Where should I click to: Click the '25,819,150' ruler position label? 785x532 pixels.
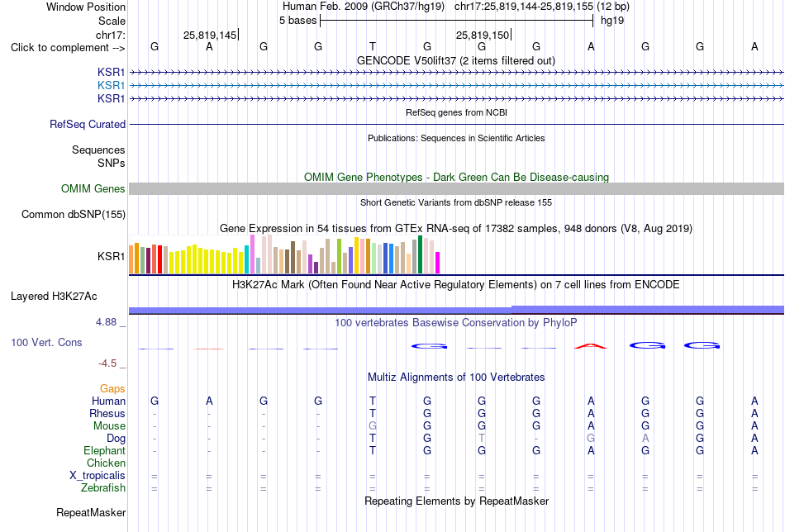click(x=483, y=35)
